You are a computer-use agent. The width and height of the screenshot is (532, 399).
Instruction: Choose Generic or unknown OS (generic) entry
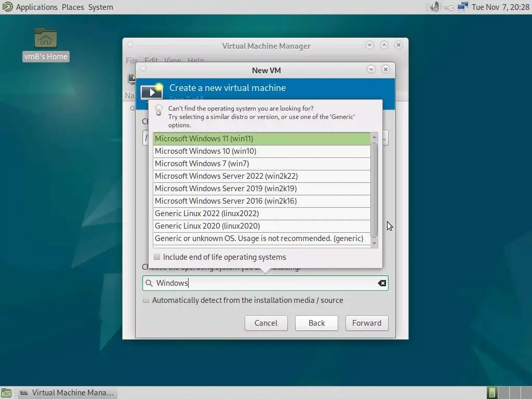262,238
